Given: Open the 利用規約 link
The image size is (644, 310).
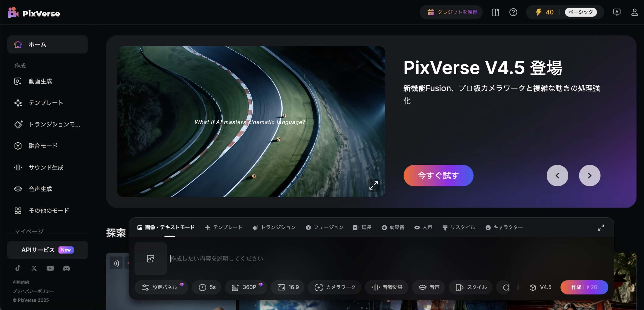Looking at the screenshot, I should [21, 282].
